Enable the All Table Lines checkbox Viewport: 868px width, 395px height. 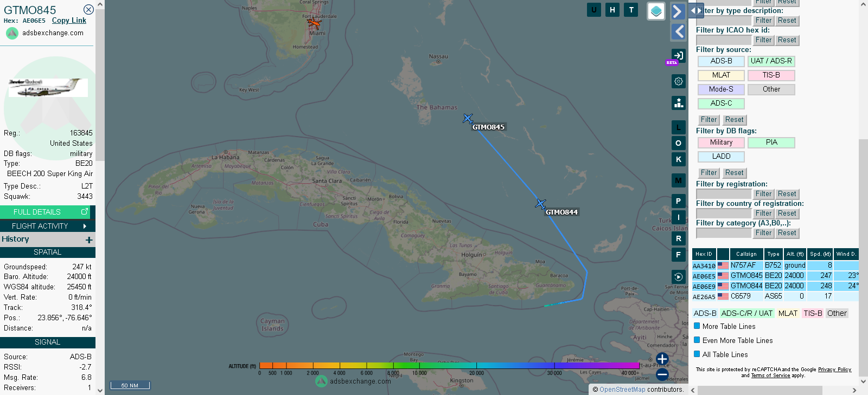click(x=697, y=354)
